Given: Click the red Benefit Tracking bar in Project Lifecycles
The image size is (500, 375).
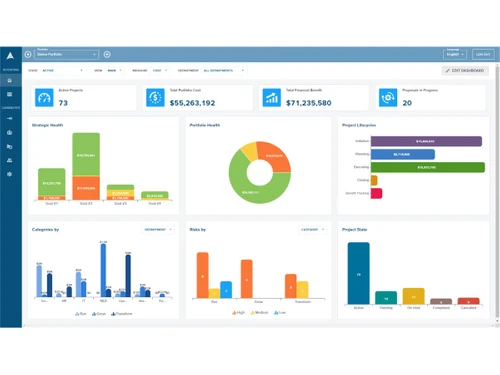Looking at the screenshot, I should (376, 193).
